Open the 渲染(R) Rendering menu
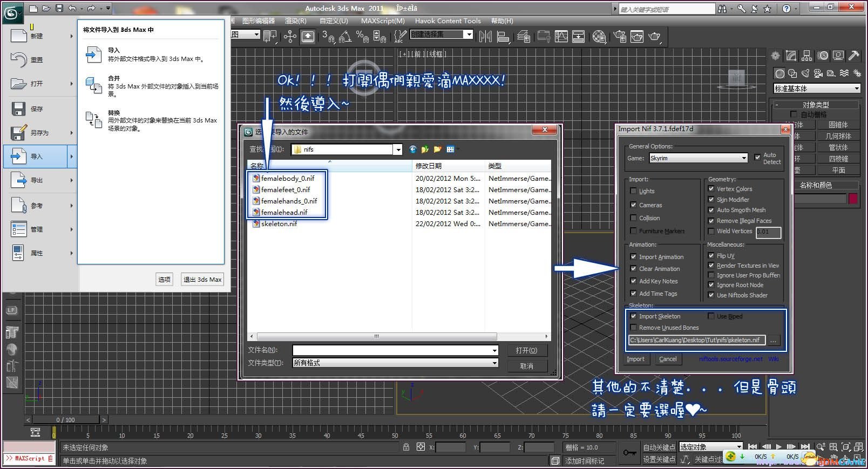 pyautogui.click(x=296, y=21)
